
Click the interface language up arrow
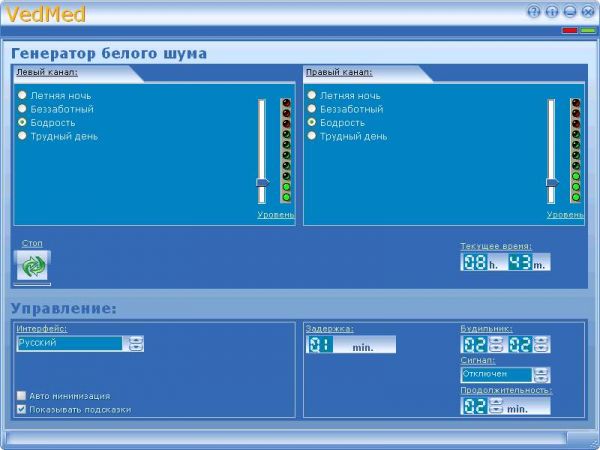pos(135,340)
